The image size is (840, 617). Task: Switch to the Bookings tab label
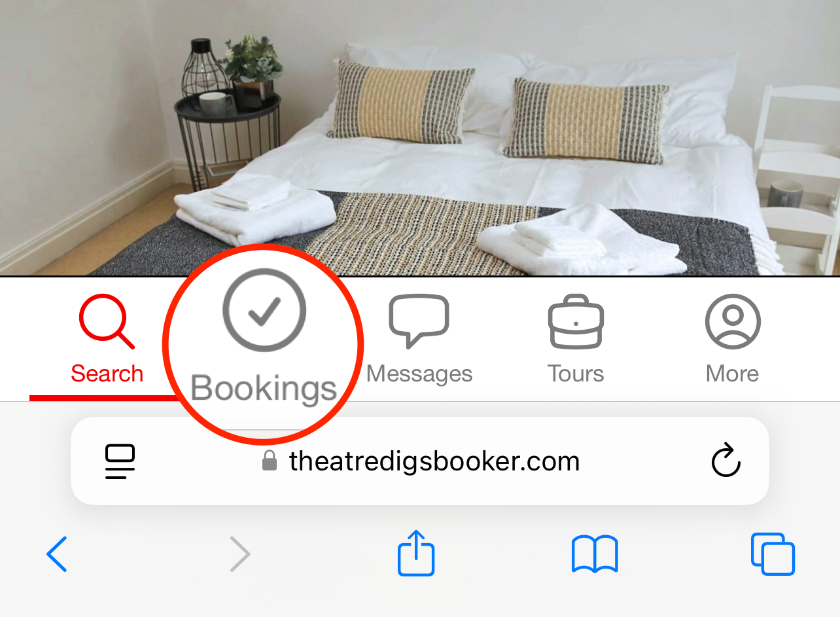click(x=264, y=389)
